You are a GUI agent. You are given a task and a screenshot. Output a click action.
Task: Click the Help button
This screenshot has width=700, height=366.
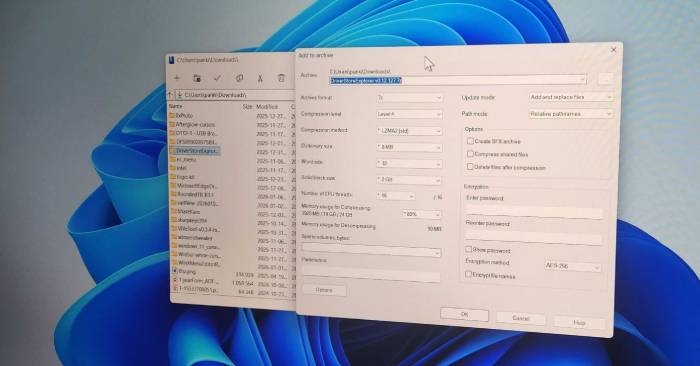point(579,322)
